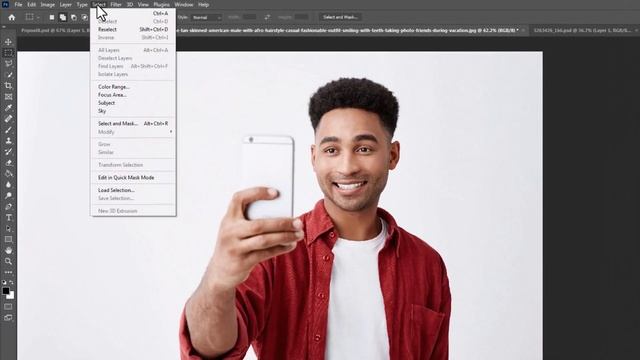The image size is (640, 360).
Task: Open the 3D menu
Action: pyautogui.click(x=130, y=4)
